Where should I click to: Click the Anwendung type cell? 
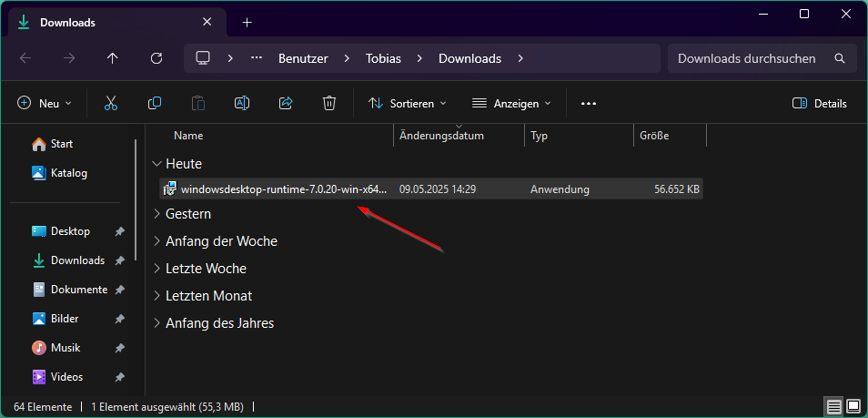click(560, 189)
